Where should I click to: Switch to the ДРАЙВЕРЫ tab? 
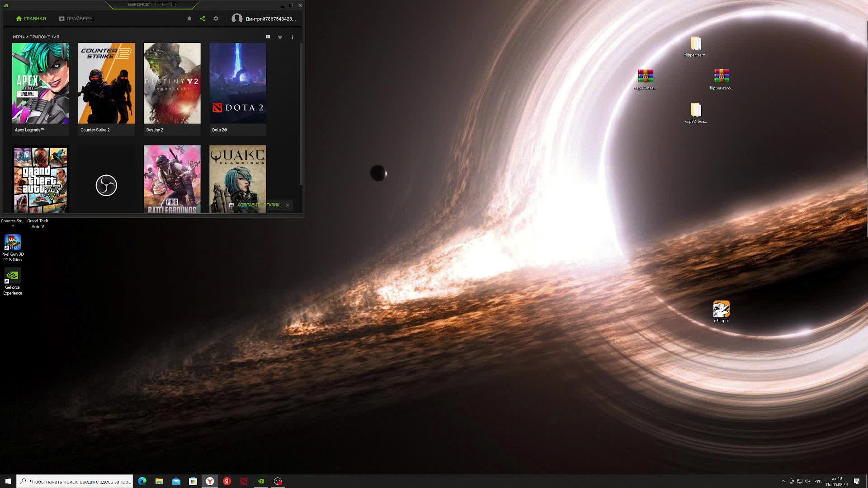(x=76, y=19)
